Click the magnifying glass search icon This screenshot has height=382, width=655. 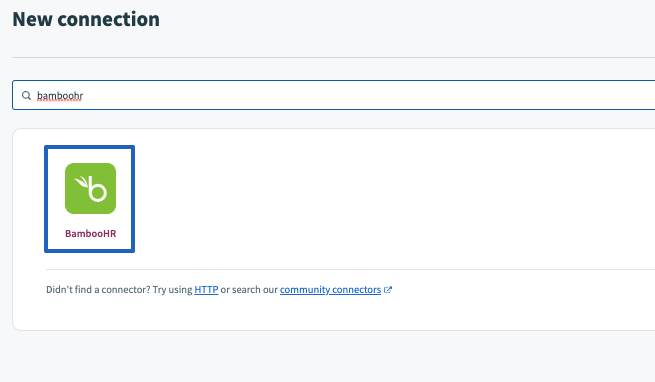point(26,96)
